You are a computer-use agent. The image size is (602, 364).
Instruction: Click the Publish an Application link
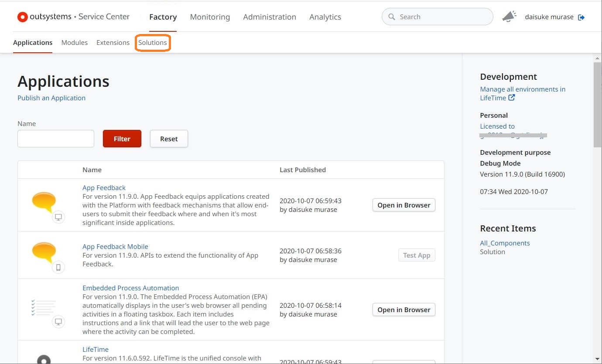(51, 98)
